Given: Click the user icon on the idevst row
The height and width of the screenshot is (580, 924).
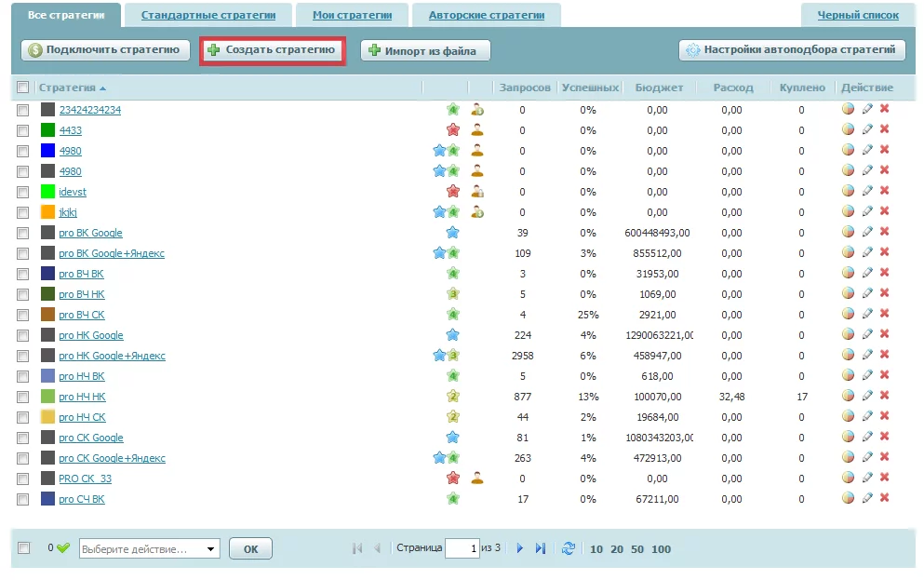Looking at the screenshot, I should pos(477,191).
